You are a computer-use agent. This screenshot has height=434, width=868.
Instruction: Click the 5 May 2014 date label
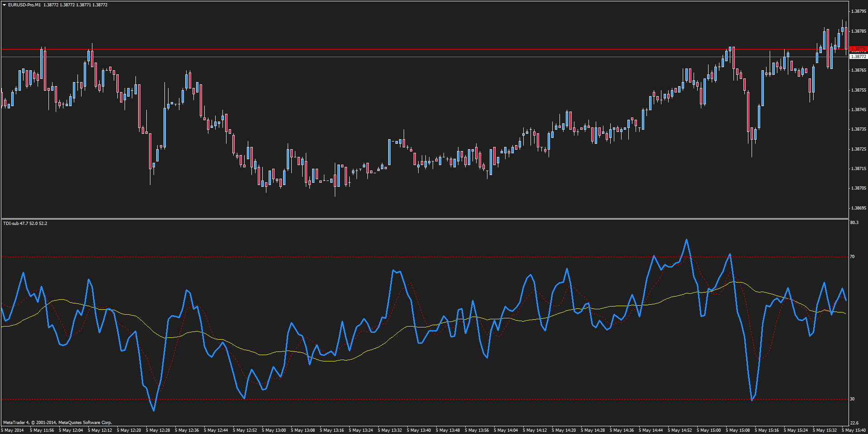coord(13,430)
